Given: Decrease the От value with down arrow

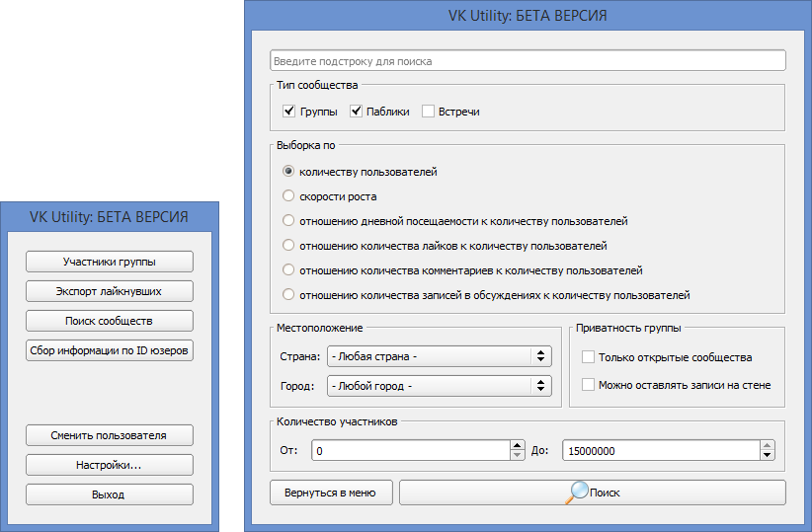Looking at the screenshot, I should pos(518,455).
